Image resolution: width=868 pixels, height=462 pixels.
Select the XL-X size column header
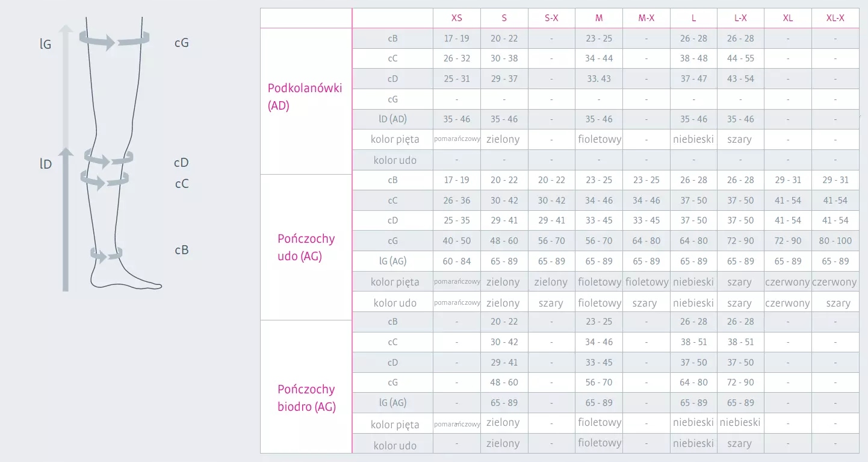(835, 18)
